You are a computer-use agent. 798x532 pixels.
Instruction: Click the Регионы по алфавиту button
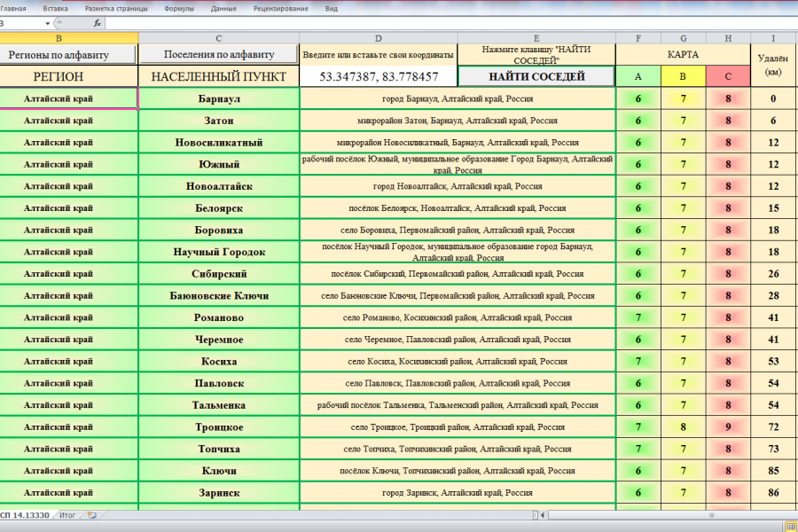tap(67, 54)
